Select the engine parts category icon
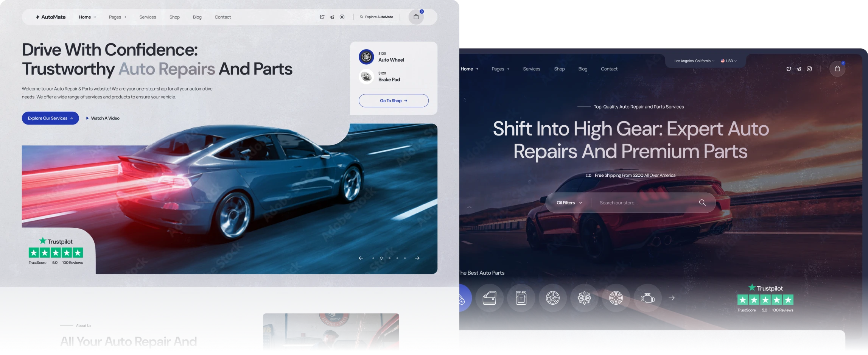This screenshot has height=355, width=868. (647, 298)
